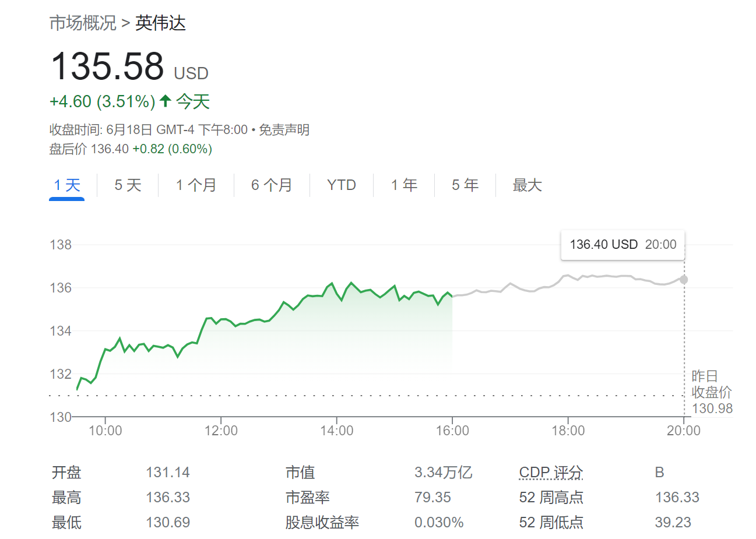
Task: Click the chart endpoint marker at 20:00
Action: [x=684, y=279]
